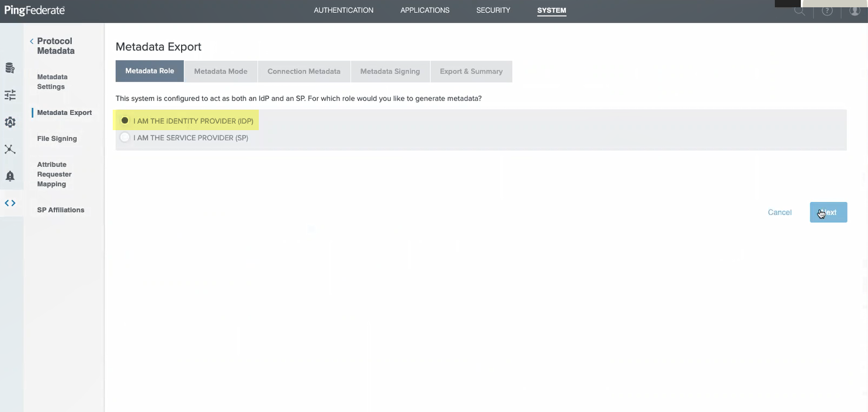This screenshot has height=412, width=868.
Task: Open the sliders settings sidebar icon
Action: 10,95
